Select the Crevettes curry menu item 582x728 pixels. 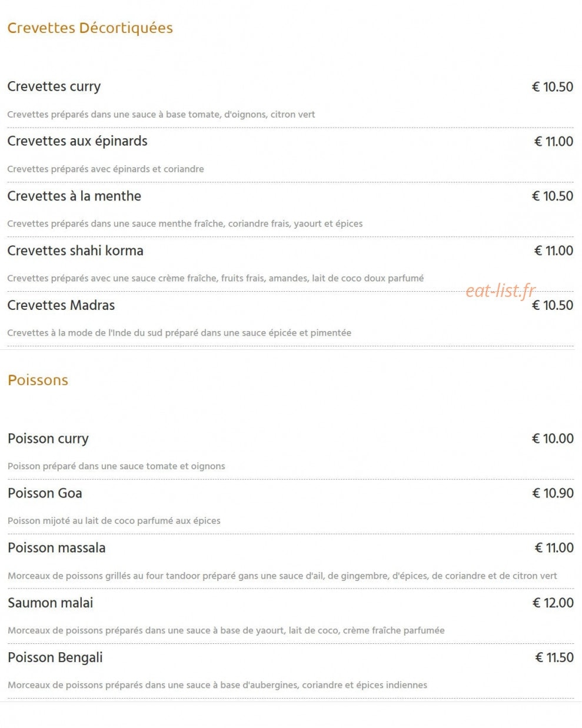pyautogui.click(x=54, y=87)
